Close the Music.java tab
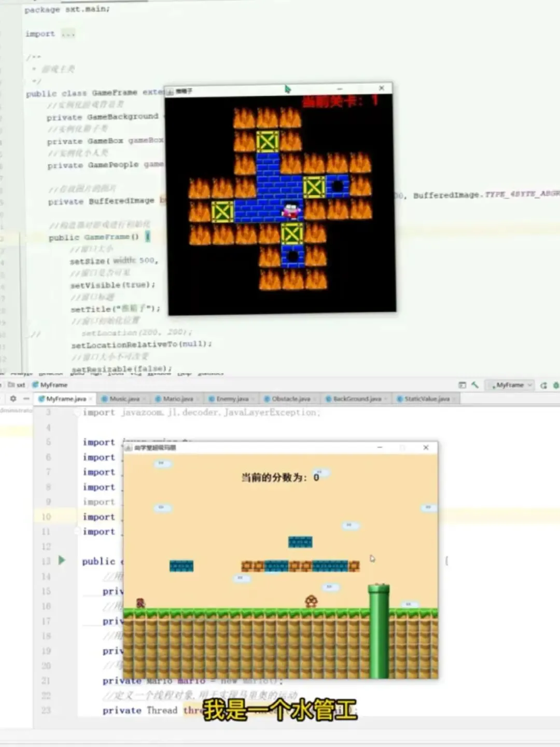 144,399
